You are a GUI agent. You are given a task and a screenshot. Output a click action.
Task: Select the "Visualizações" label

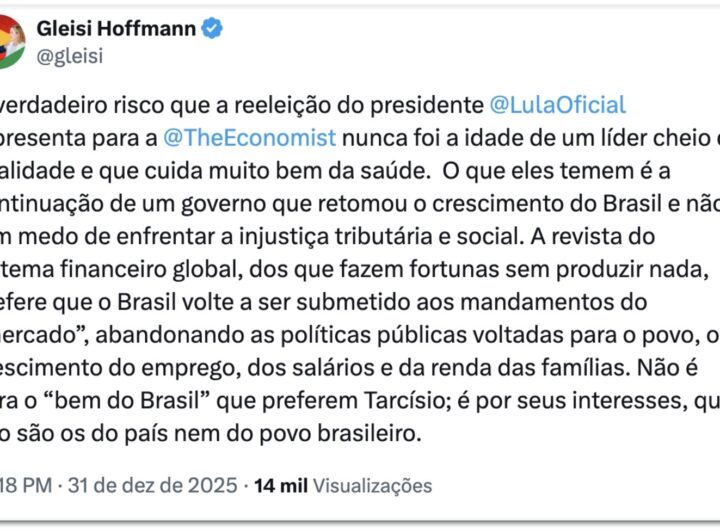373,486
